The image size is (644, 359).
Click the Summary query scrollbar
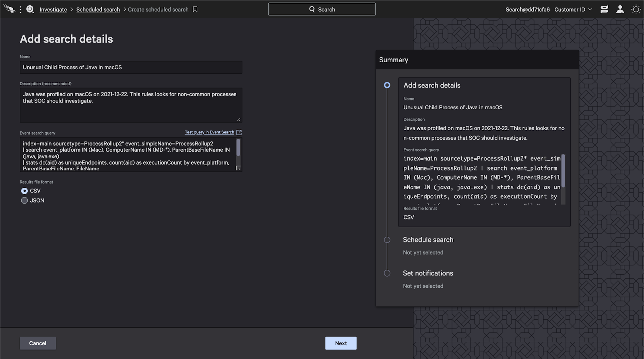click(x=563, y=171)
